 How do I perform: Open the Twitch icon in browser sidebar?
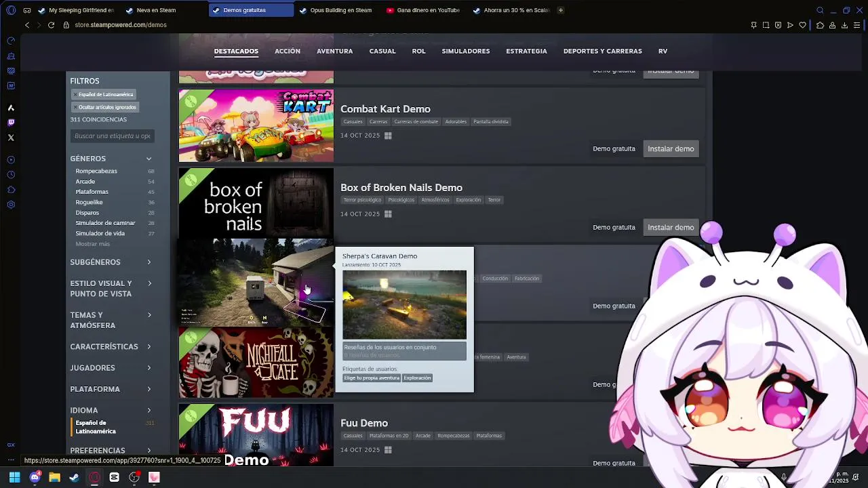point(11,123)
